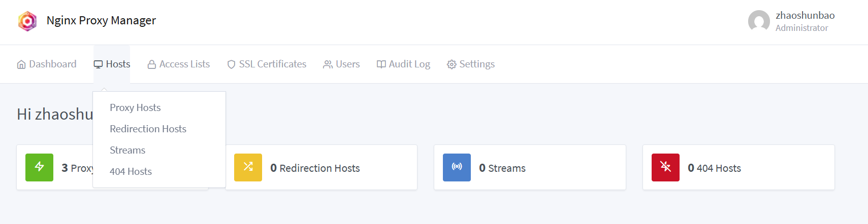868x224 pixels.
Task: Click the red 404 Hosts icon
Action: (665, 167)
